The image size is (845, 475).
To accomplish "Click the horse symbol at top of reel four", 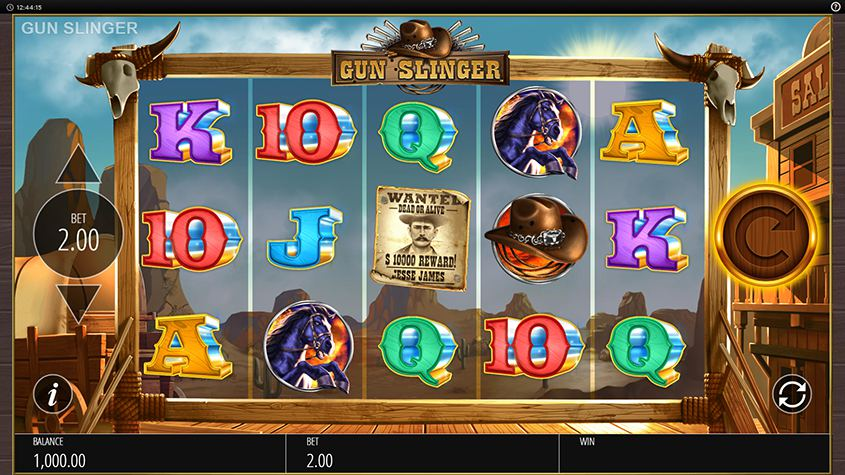I will (x=537, y=132).
